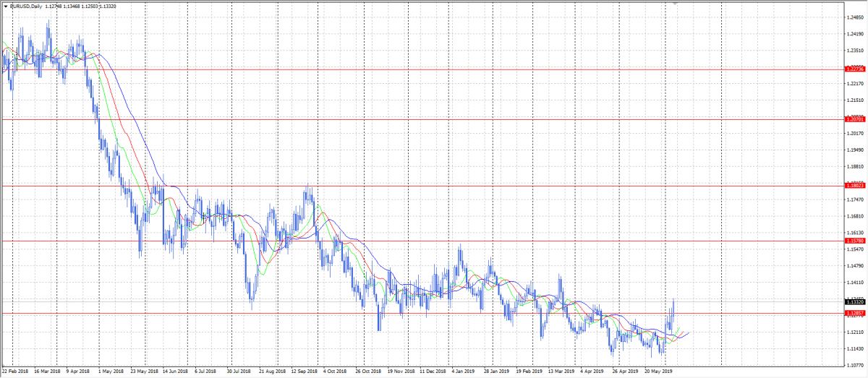Click price axis value 1.14110
This screenshot has width=868, height=378.
click(856, 283)
